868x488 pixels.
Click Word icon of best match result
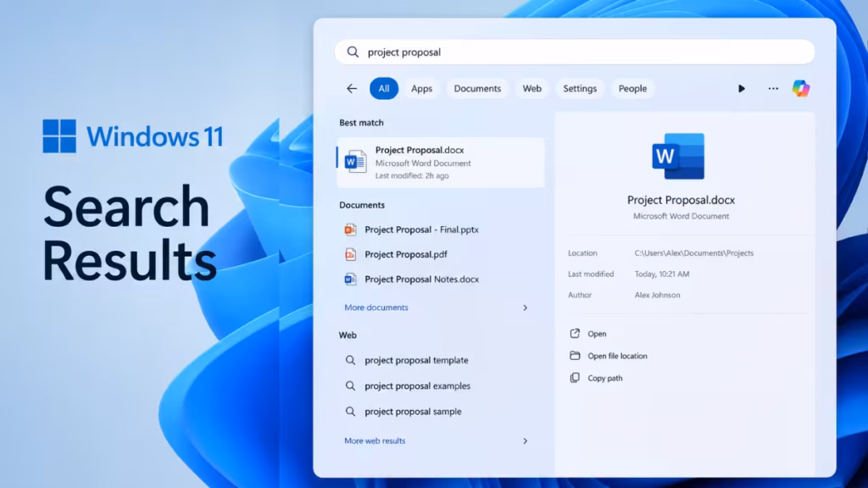coord(355,162)
